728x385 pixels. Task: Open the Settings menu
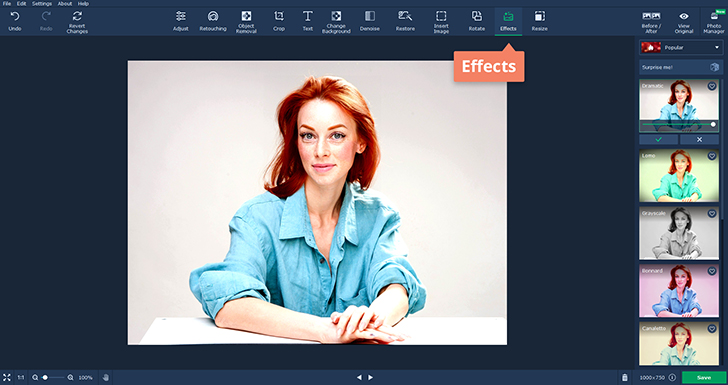click(42, 3)
